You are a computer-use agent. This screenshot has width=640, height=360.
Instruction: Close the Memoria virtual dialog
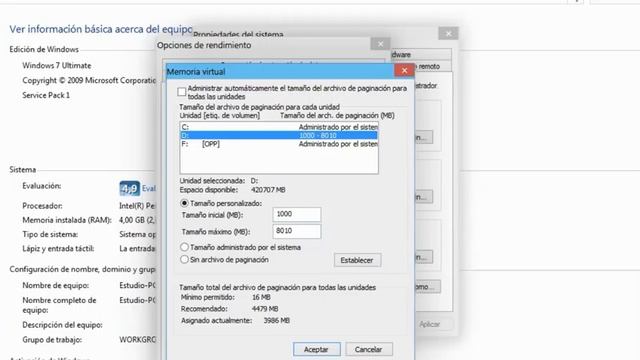404,71
